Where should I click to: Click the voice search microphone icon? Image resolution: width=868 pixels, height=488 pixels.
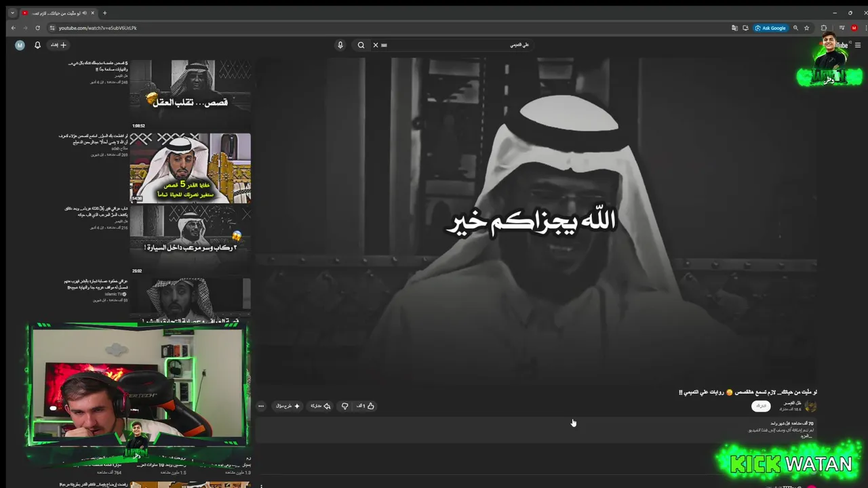[x=340, y=45]
